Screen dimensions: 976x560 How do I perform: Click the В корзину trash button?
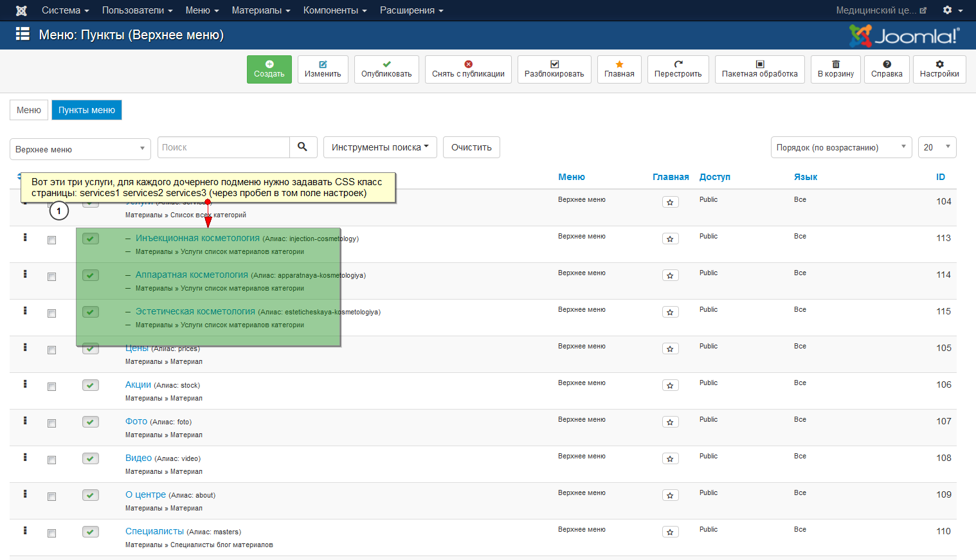coord(835,69)
